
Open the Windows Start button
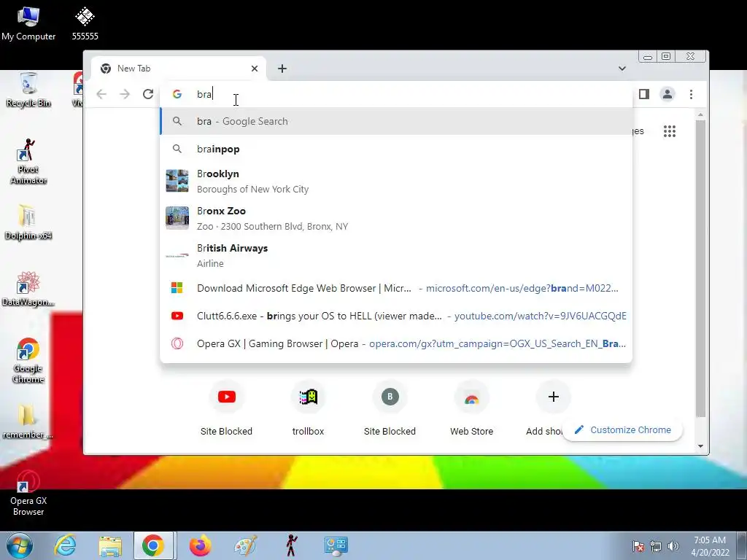(19, 545)
